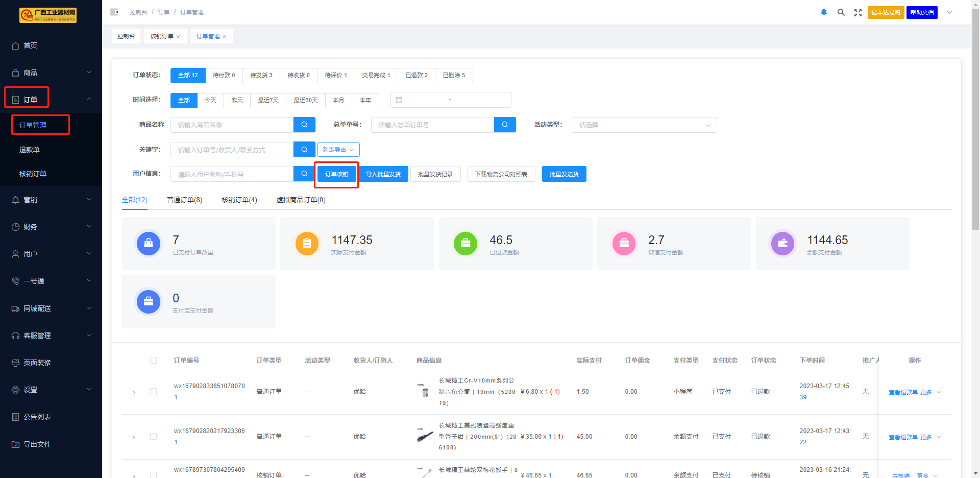This screenshot has height=478, width=980.
Task: Click search icon beside user info field
Action: click(x=304, y=174)
